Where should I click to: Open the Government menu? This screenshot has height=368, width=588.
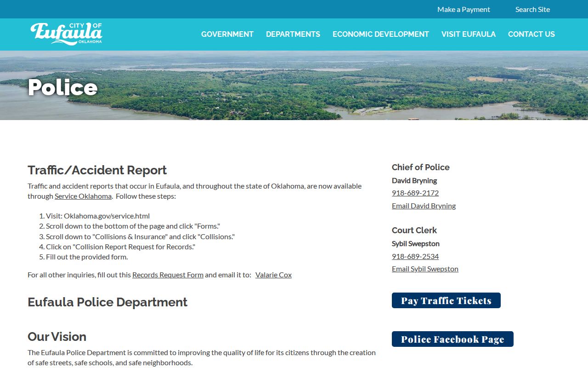point(227,34)
